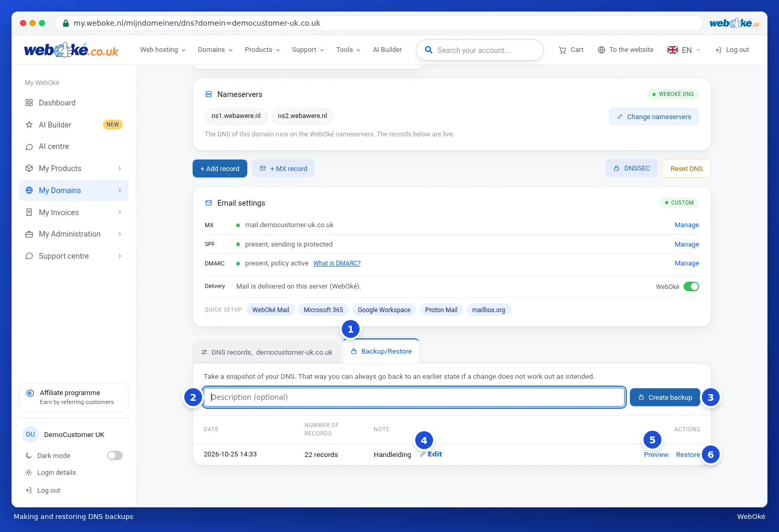Open AI Builder in the top navigation
This screenshot has height=532, width=779.
click(x=387, y=50)
